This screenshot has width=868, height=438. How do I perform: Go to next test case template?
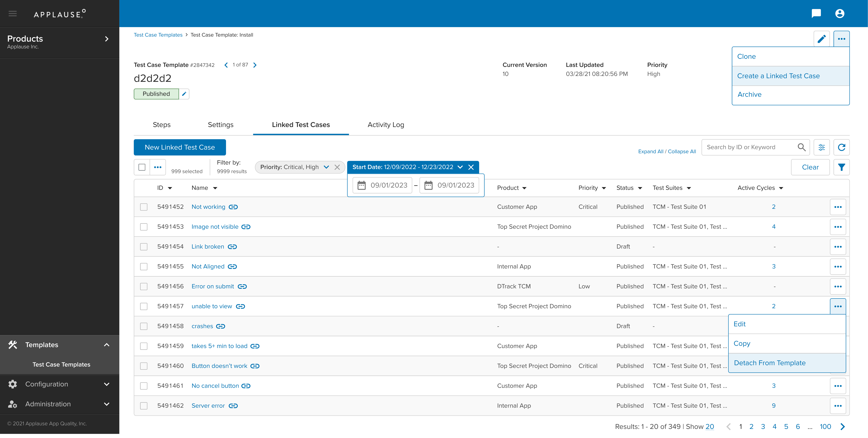click(255, 65)
